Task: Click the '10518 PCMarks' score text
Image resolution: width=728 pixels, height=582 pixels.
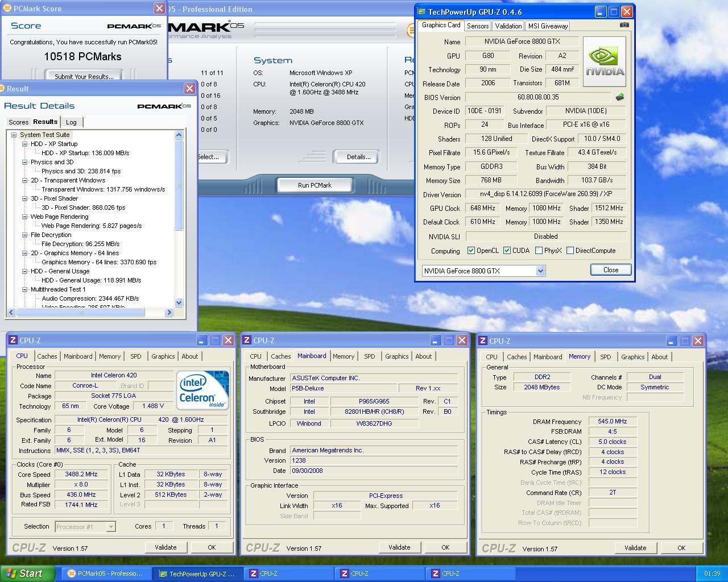Action: [82, 57]
